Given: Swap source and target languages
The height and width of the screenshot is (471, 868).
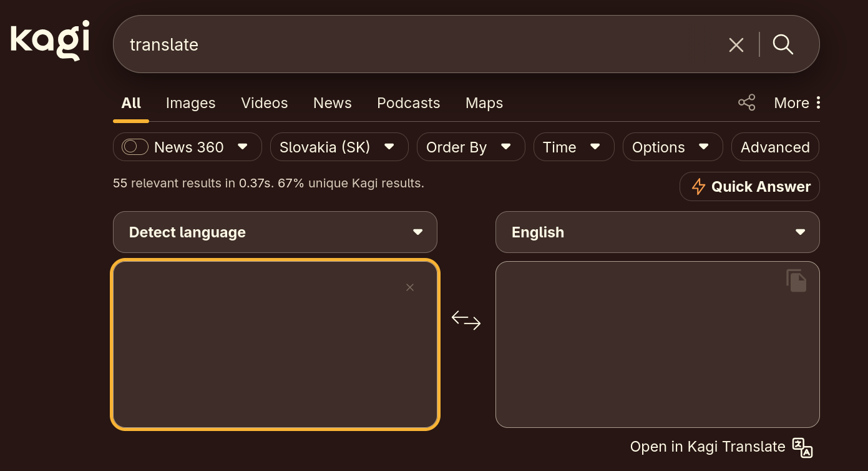Looking at the screenshot, I should coord(466,320).
